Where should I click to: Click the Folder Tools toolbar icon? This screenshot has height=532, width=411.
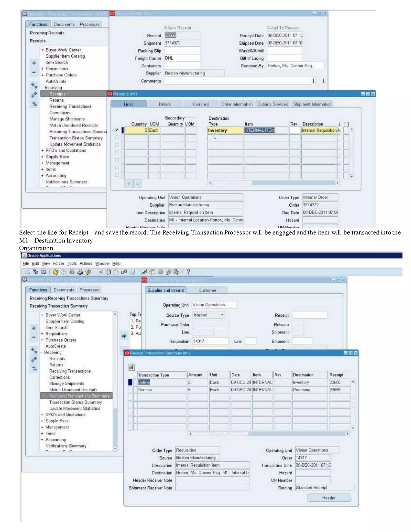pyautogui.click(x=177, y=272)
